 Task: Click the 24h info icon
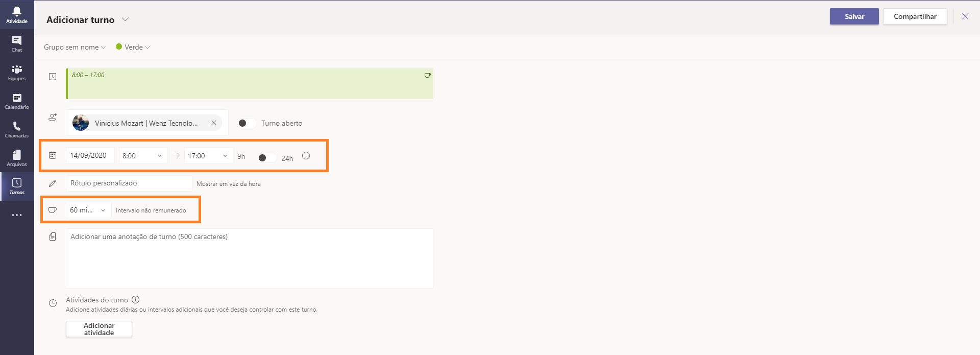pyautogui.click(x=306, y=155)
